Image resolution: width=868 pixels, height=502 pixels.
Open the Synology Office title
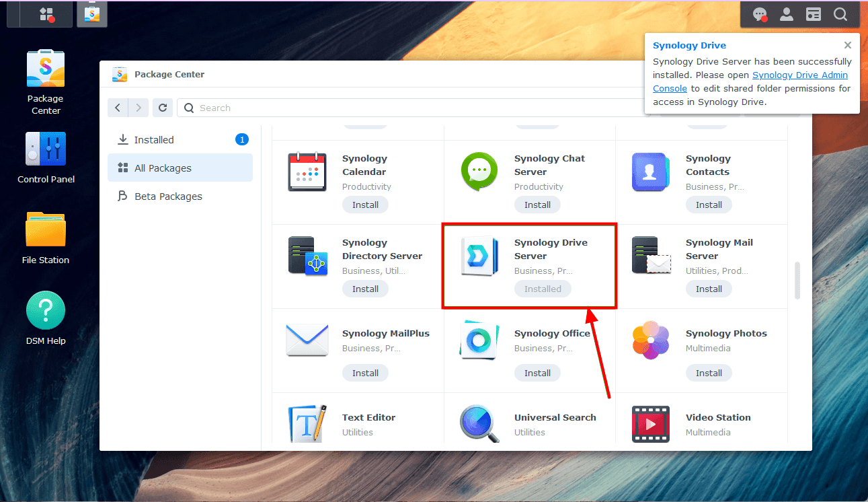pyautogui.click(x=553, y=334)
